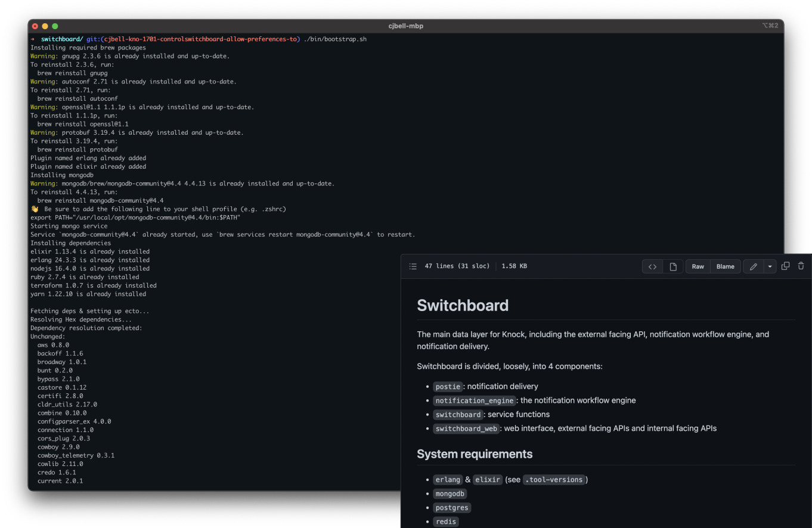The image size is (812, 528).
Task: Switch to the Blame view
Action: [725, 266]
